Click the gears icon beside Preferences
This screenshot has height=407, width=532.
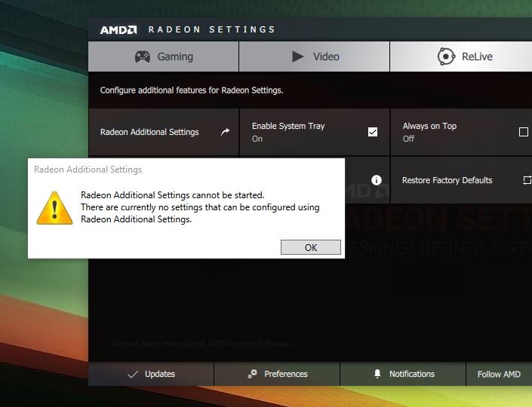click(253, 374)
